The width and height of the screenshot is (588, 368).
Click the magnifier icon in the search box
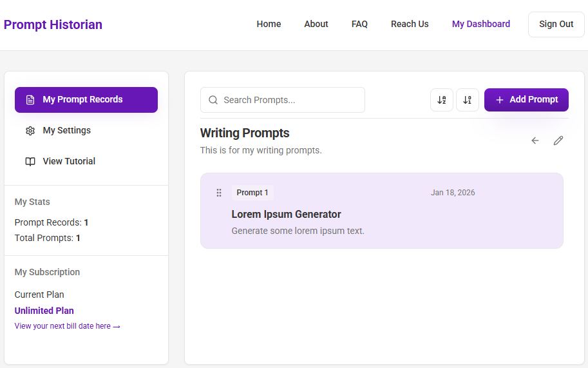click(x=213, y=100)
